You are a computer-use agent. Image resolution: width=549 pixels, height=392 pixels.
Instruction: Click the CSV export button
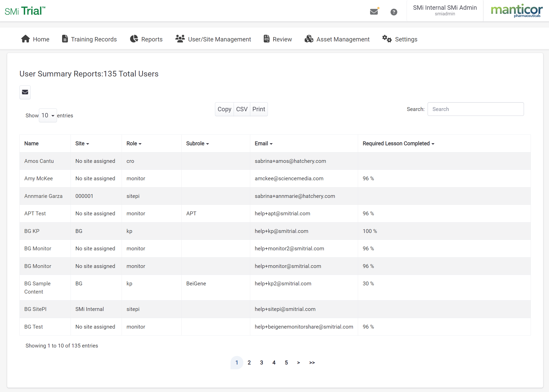[x=242, y=109]
